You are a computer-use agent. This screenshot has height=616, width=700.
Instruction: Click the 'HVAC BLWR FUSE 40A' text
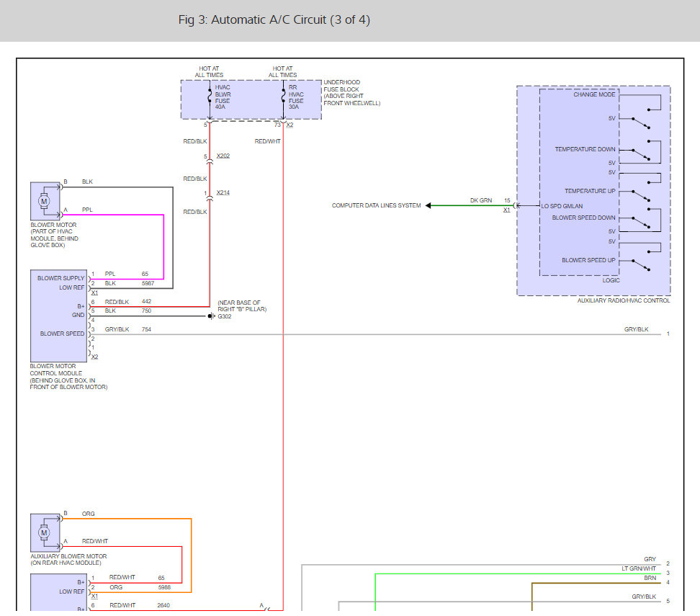coord(223,97)
